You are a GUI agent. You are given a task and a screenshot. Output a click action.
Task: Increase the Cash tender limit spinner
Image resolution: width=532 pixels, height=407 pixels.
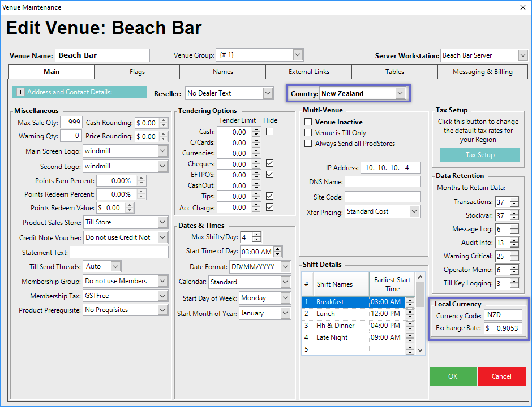256,129
